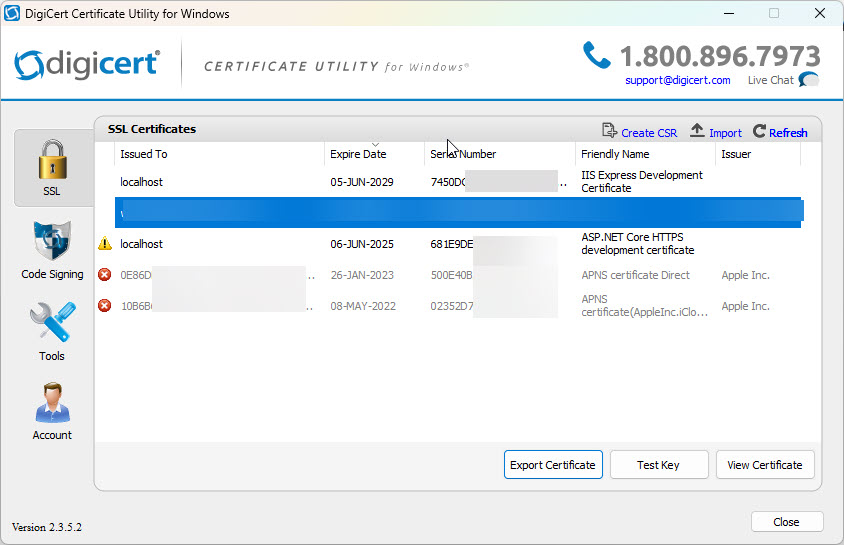This screenshot has width=844, height=545.
Task: Click ASP.NET Core HTTPS development certificate name
Action: tap(637, 244)
